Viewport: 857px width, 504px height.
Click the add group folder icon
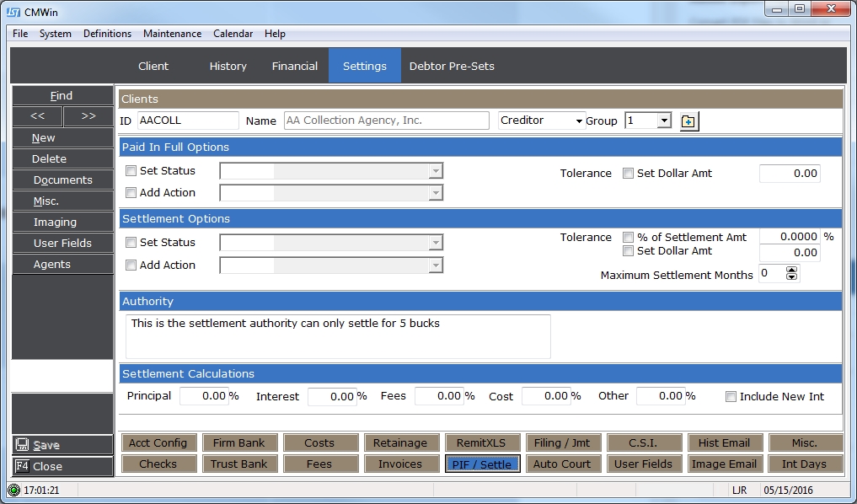pyautogui.click(x=688, y=121)
